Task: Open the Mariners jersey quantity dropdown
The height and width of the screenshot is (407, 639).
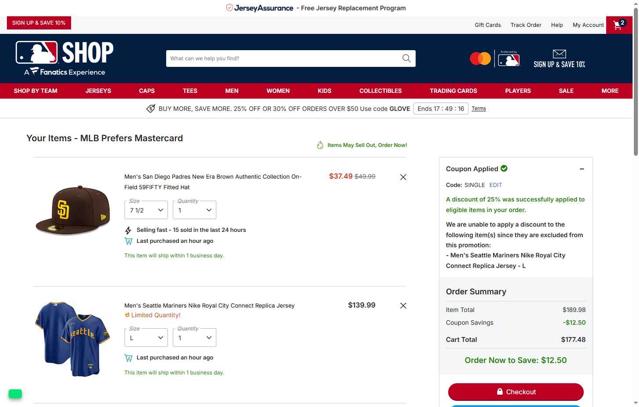Action: [x=195, y=338]
